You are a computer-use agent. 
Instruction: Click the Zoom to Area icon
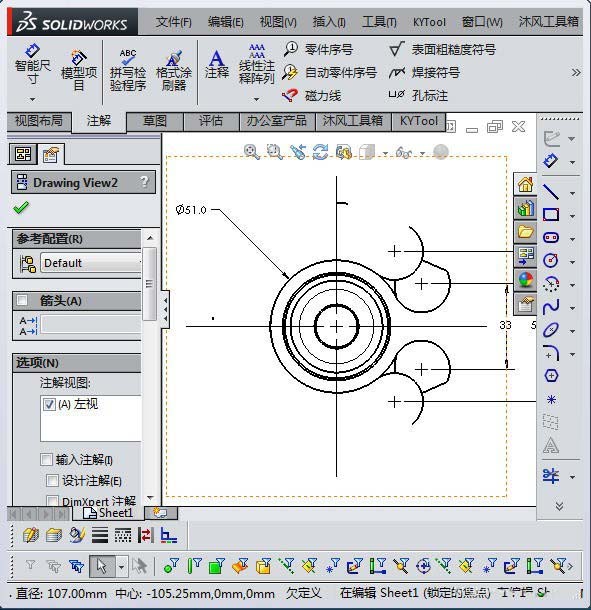(275, 152)
